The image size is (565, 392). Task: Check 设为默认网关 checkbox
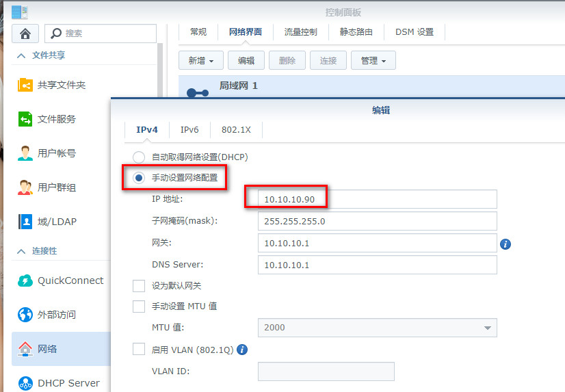coord(139,286)
